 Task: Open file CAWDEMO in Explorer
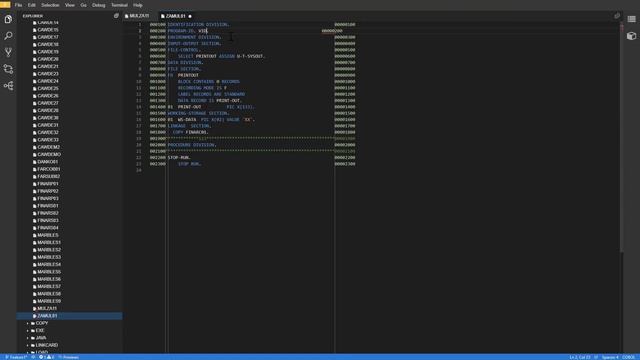[49, 155]
